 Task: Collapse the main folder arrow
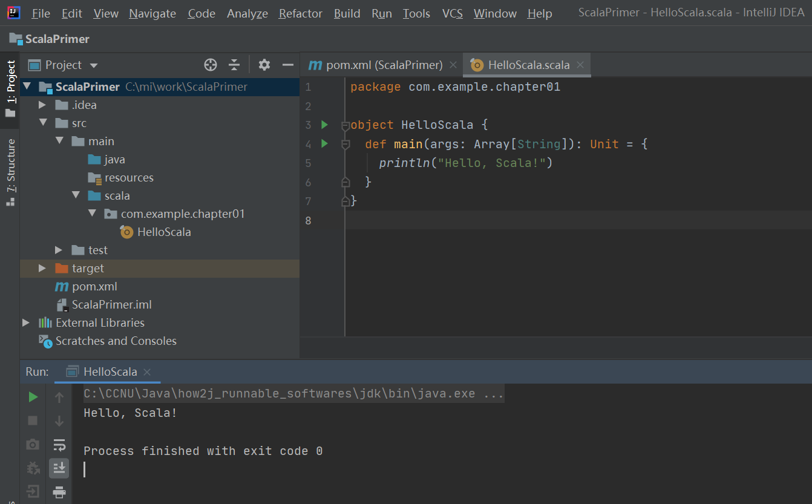coord(59,141)
